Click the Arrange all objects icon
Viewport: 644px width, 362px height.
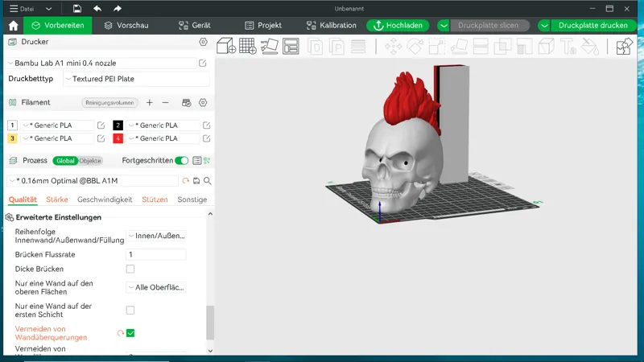click(291, 46)
